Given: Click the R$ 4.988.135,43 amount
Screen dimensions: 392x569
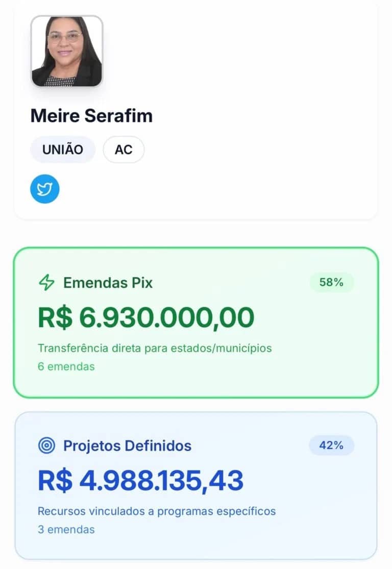Looking at the screenshot, I should (141, 480).
